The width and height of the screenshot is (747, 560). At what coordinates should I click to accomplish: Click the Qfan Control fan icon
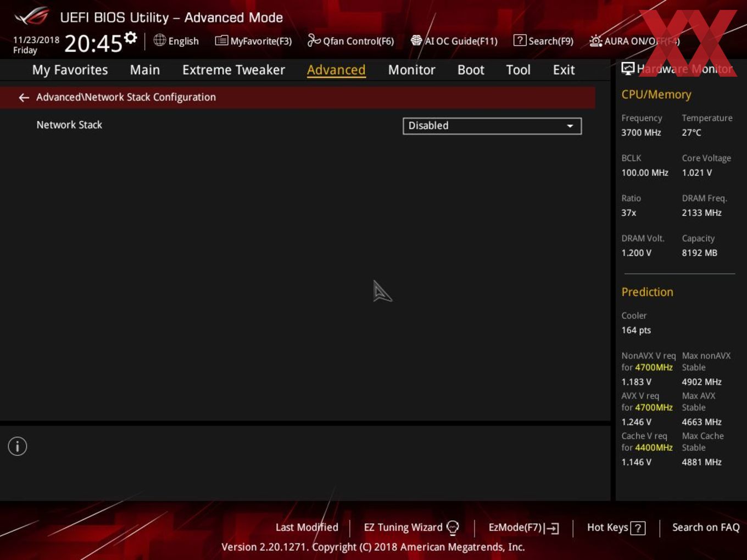pos(314,40)
